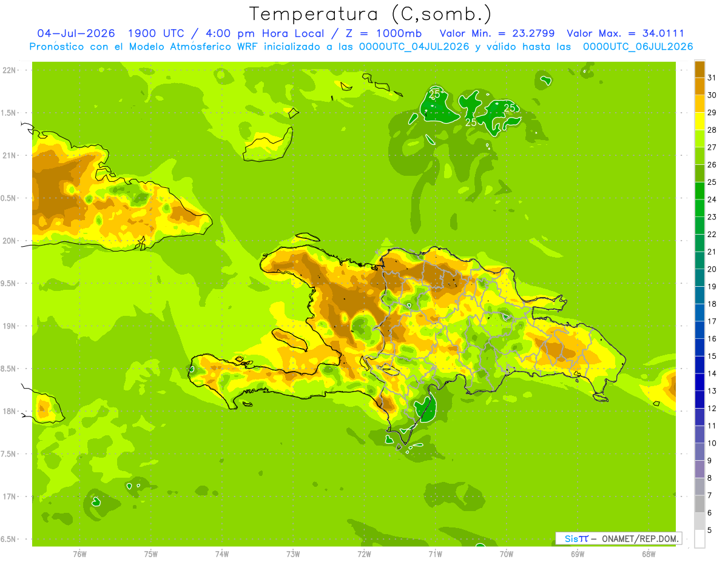Viewport: 728px width, 562px height.
Task: Pick the gold legend swatch between 29 and 30
Action: coord(699,104)
